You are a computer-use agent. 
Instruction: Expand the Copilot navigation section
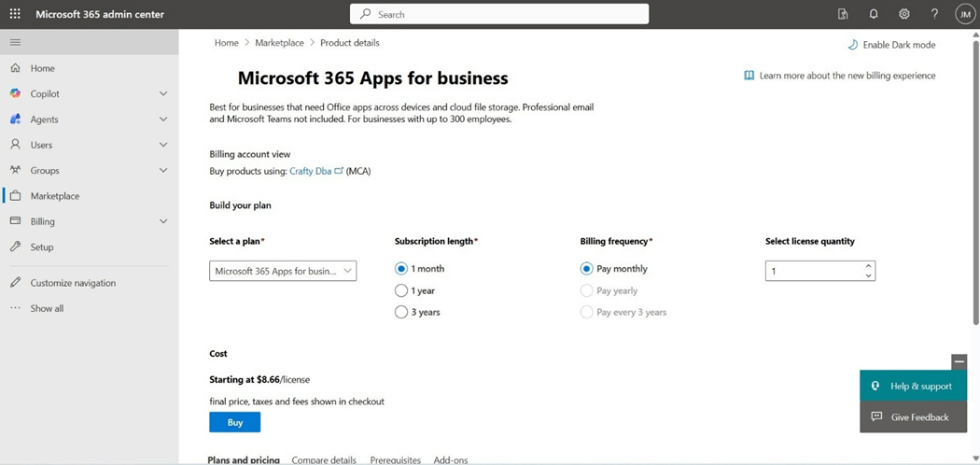pos(163,93)
